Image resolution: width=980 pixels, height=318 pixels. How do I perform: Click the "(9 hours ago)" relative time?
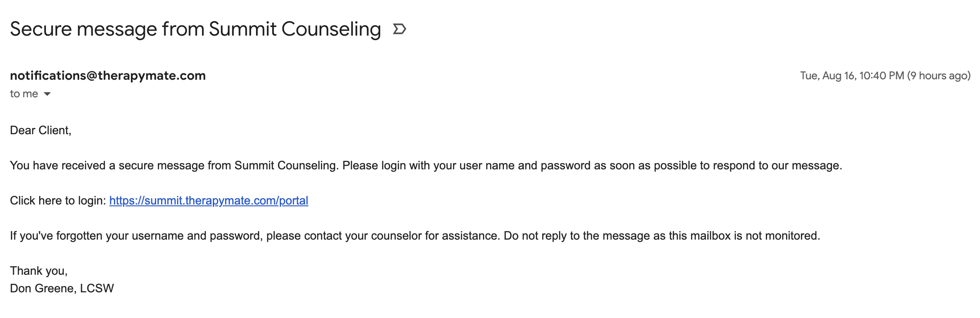tap(939, 76)
